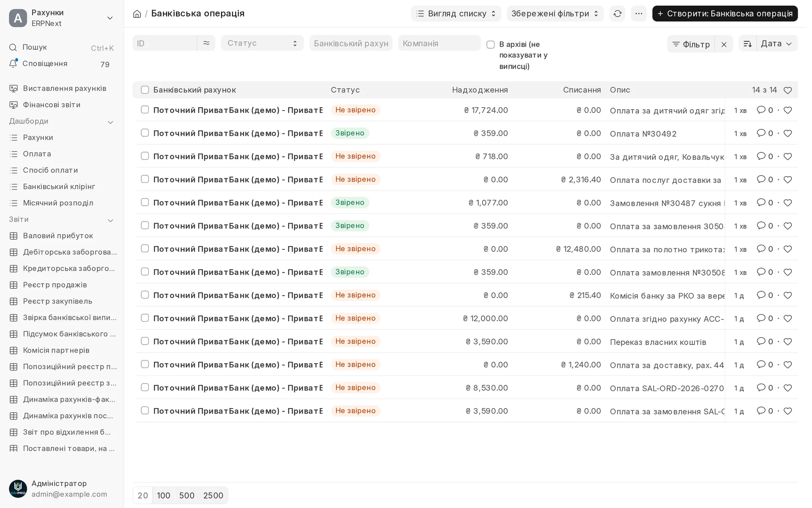
Task: Expand the Рахунки ERPNext workspace switcher
Action: click(62, 18)
